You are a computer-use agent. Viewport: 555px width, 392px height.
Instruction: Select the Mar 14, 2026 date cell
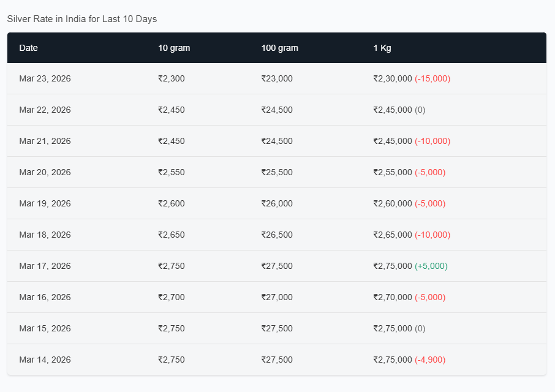tap(45, 360)
